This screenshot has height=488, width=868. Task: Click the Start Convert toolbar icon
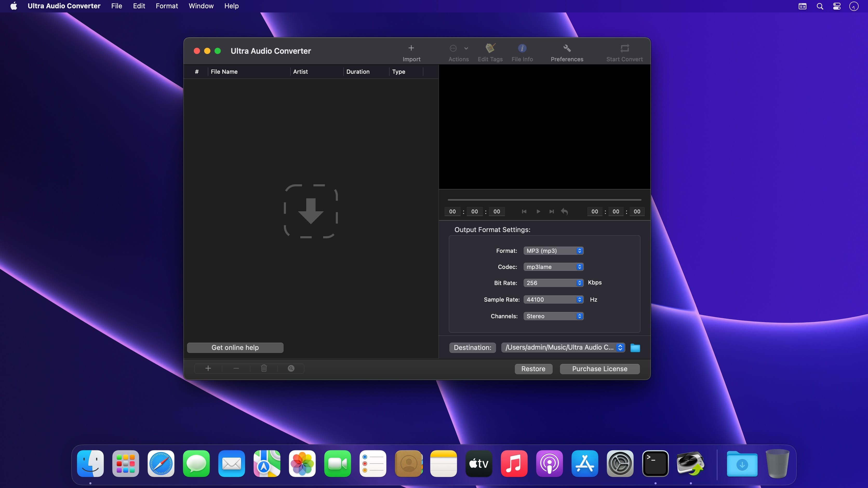(624, 48)
